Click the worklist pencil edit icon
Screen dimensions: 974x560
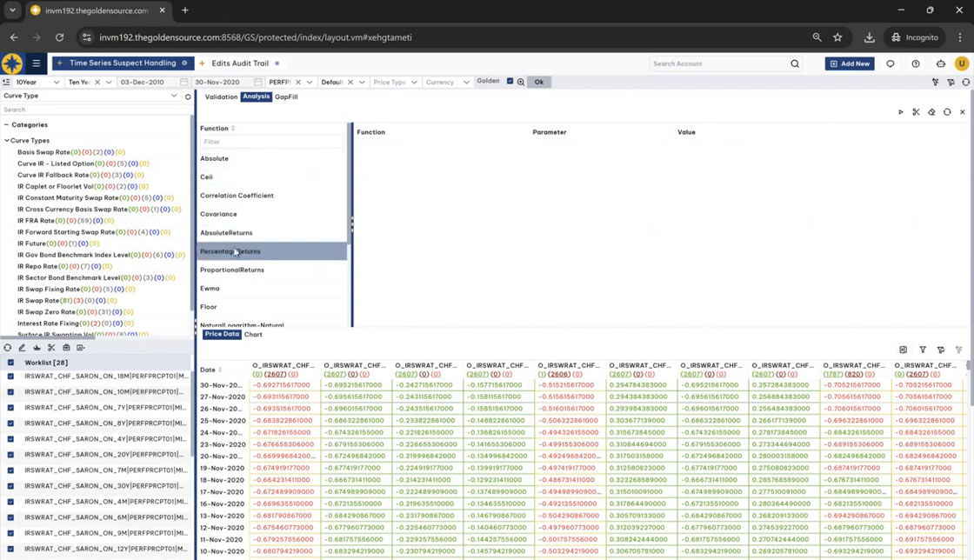coord(22,348)
